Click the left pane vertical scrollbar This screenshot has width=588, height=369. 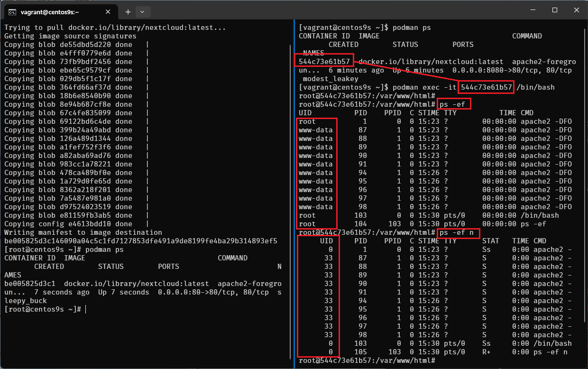tap(290, 142)
